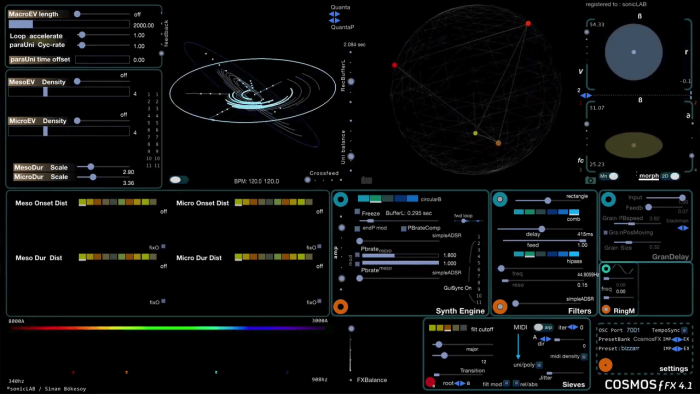This screenshot has width=700, height=394.
Task: Click the teal ring in Synth Engine
Action: point(341,199)
